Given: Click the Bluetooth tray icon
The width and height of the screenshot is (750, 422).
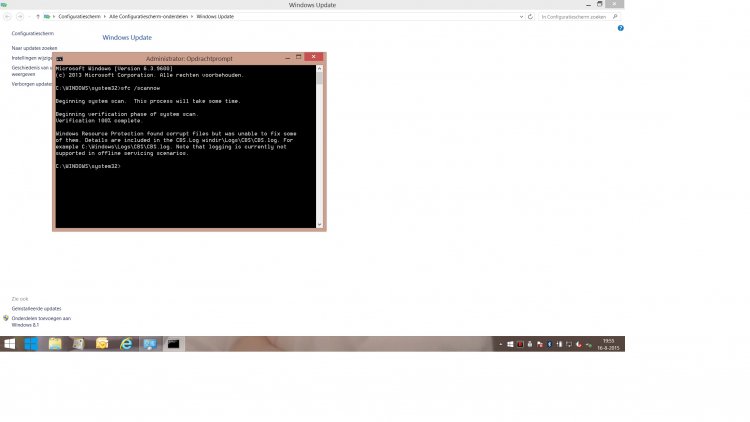Looking at the screenshot, I should [x=550, y=344].
